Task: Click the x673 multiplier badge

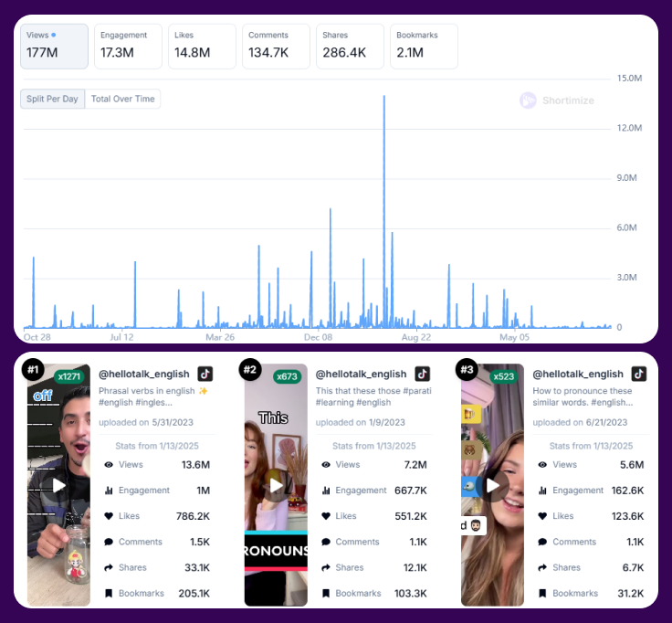Action: 287,375
